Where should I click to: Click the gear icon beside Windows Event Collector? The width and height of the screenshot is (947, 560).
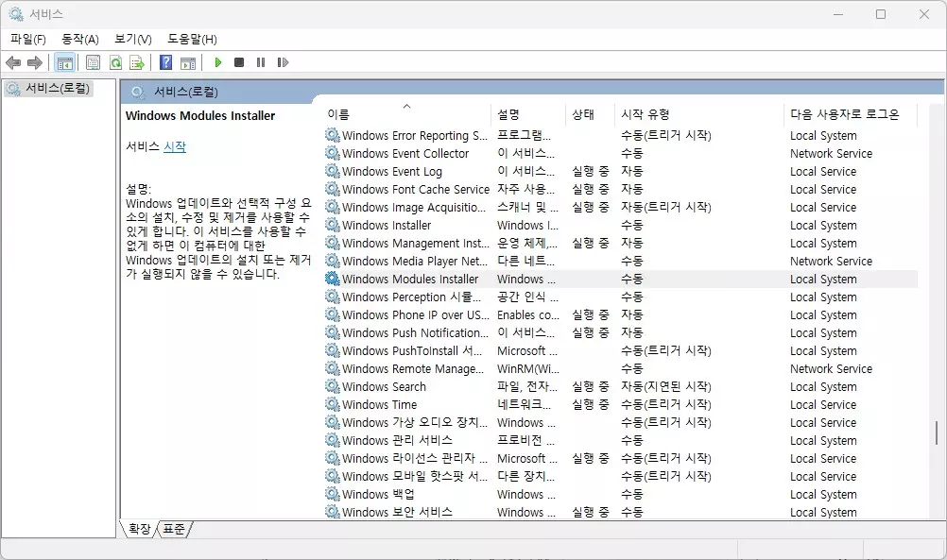pos(332,153)
